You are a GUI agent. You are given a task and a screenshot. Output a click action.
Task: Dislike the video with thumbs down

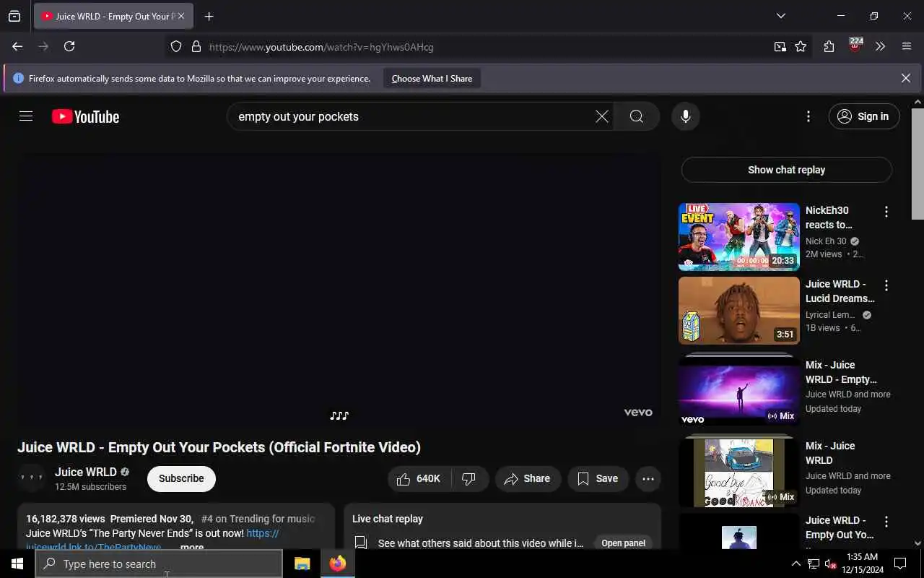[x=469, y=478]
